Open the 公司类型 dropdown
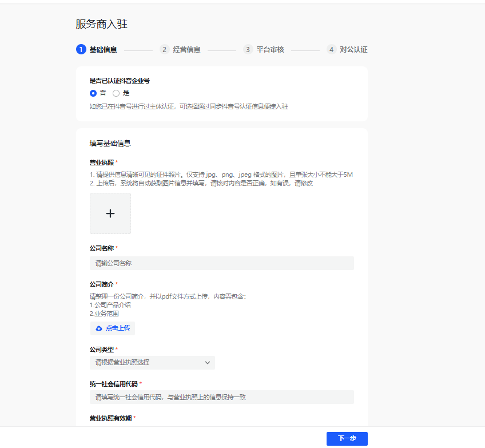 pyautogui.click(x=152, y=363)
